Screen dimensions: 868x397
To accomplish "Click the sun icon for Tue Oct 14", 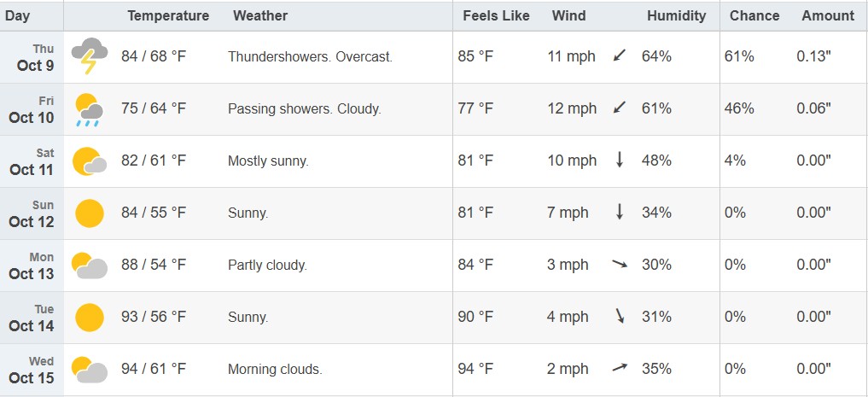I will point(89,318).
